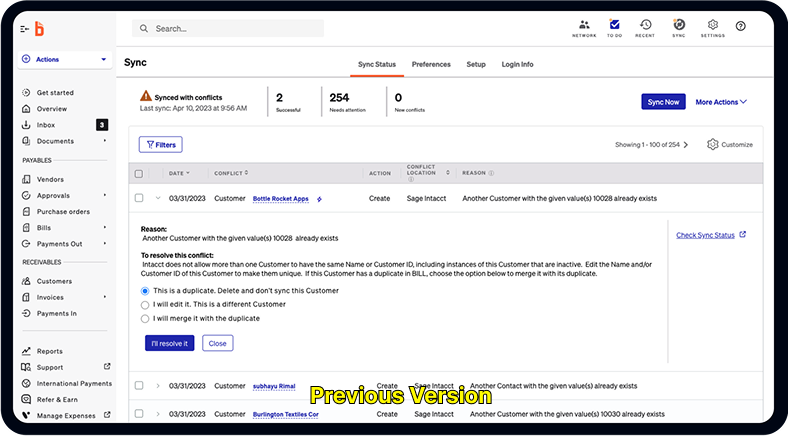Open Payments Out in sidebar
Screen dimensions: 788x436
pyautogui.click(x=59, y=244)
